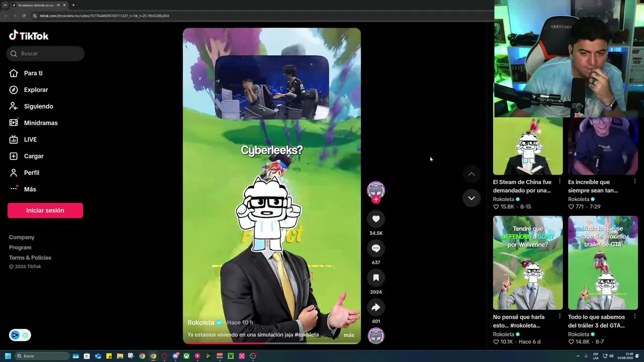Reload the TikTok page

[x=24, y=16]
